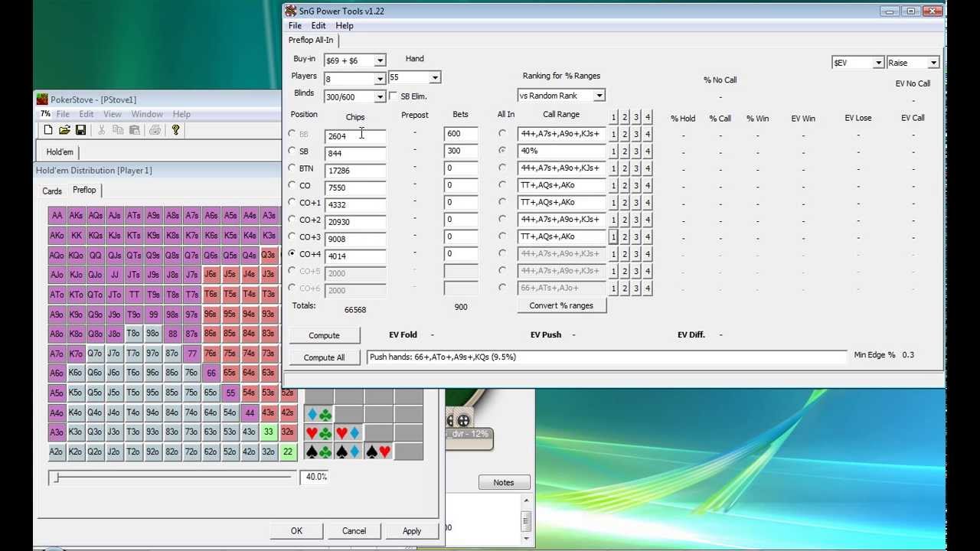Open the vs Random Rank ranking dropdown
Screen dimensions: 980x551
tap(599, 96)
